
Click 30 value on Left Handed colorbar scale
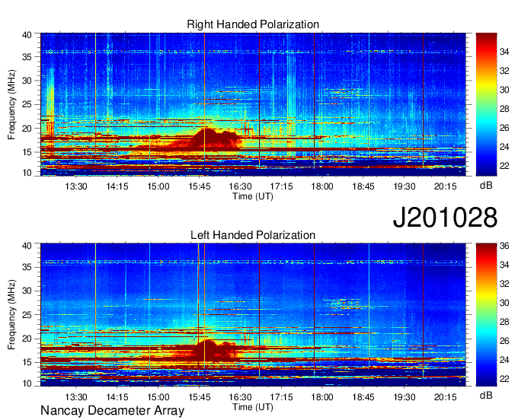point(504,303)
